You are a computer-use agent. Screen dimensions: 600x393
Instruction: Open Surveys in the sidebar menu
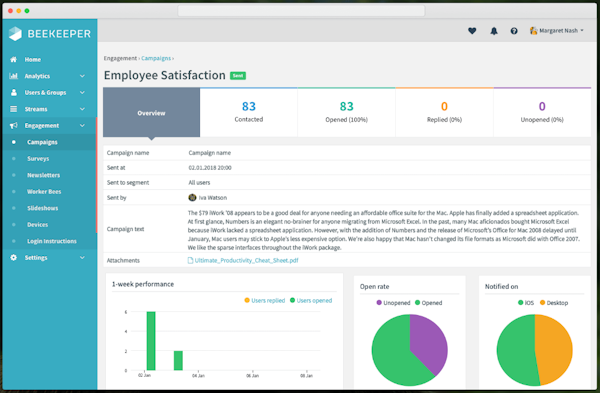tap(38, 158)
